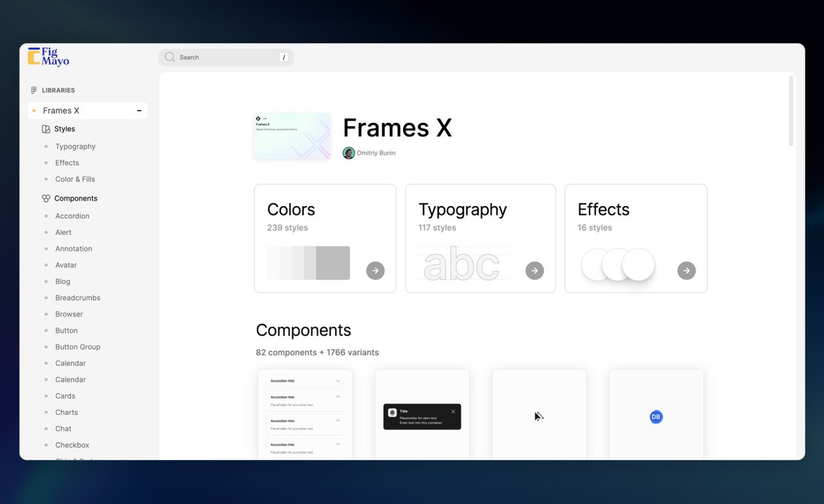Select the Frames X library row
This screenshot has width=824, height=504.
coord(87,111)
